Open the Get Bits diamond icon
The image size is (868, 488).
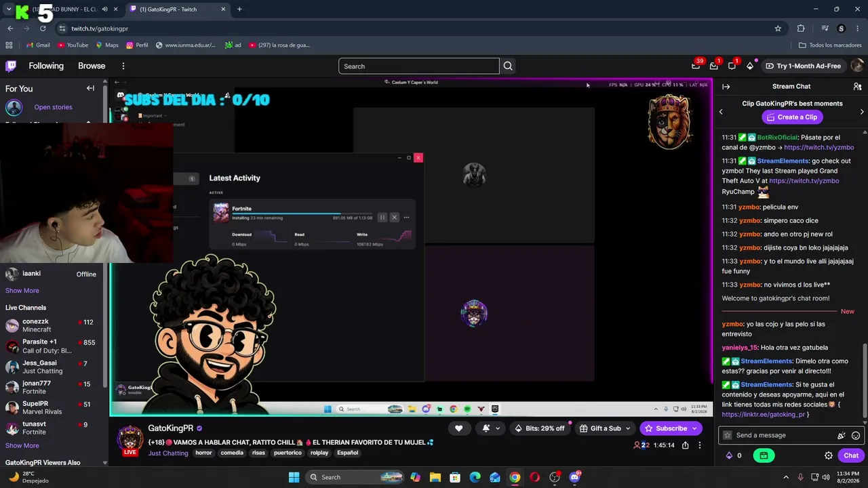point(750,66)
